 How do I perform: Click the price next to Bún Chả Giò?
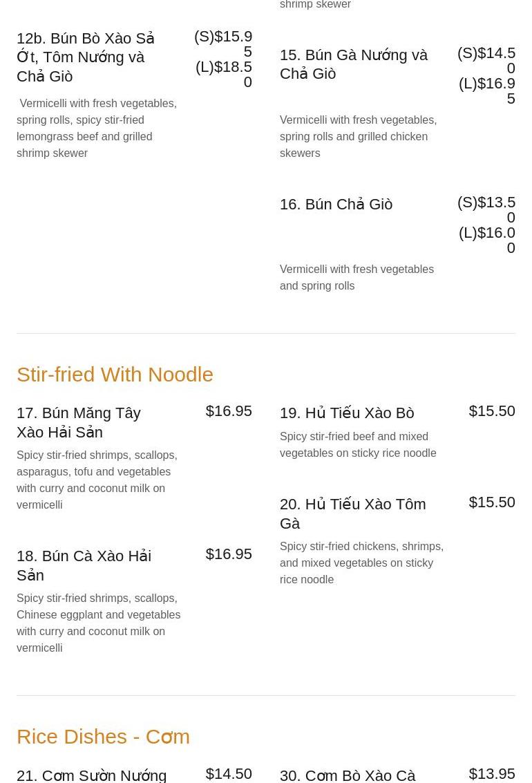(x=487, y=225)
